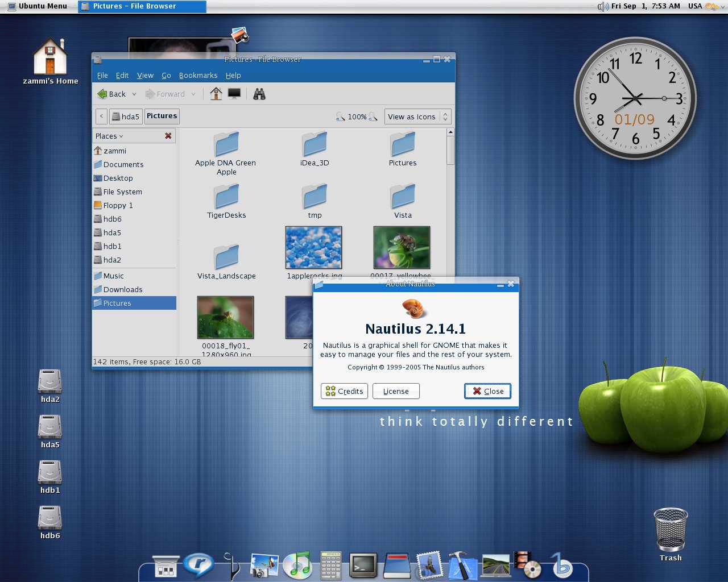Launch the calculator icon in dock
This screenshot has height=582, width=728.
[x=330, y=566]
